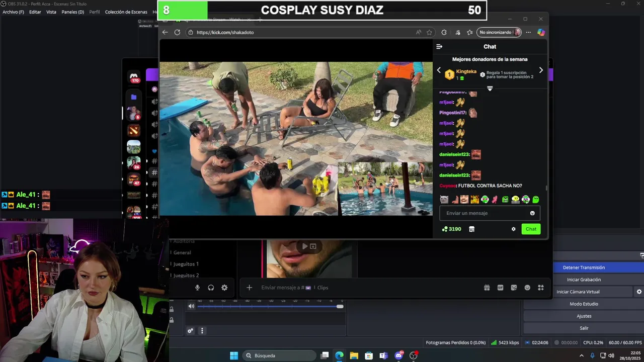Image resolution: width=644 pixels, height=362 pixels.
Task: Send message with green Chat button
Action: click(531, 229)
